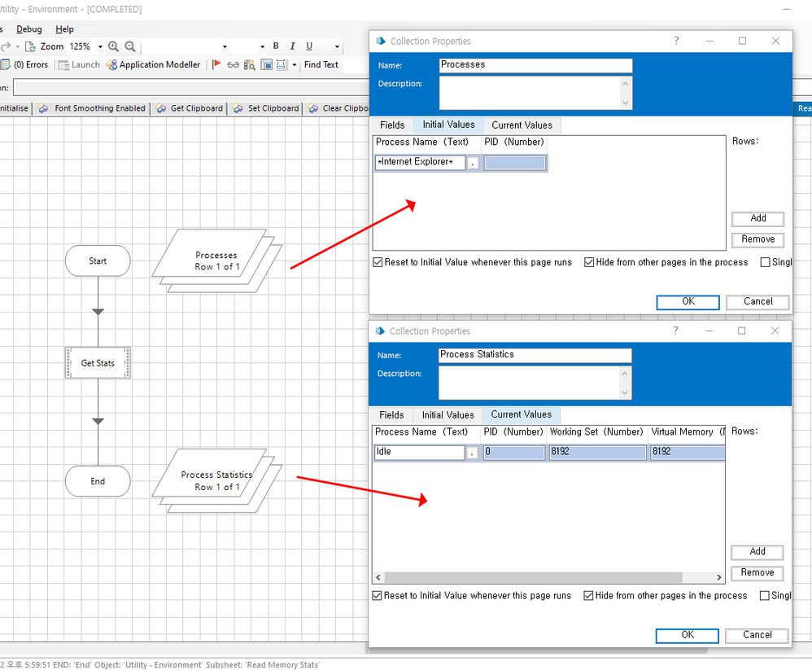Open the Zoom 125% dropdown

[100, 47]
